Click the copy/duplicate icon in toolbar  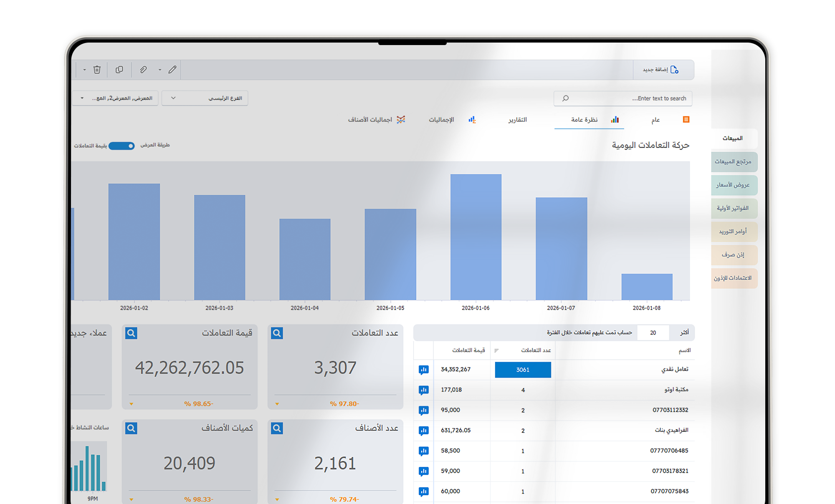coord(119,70)
